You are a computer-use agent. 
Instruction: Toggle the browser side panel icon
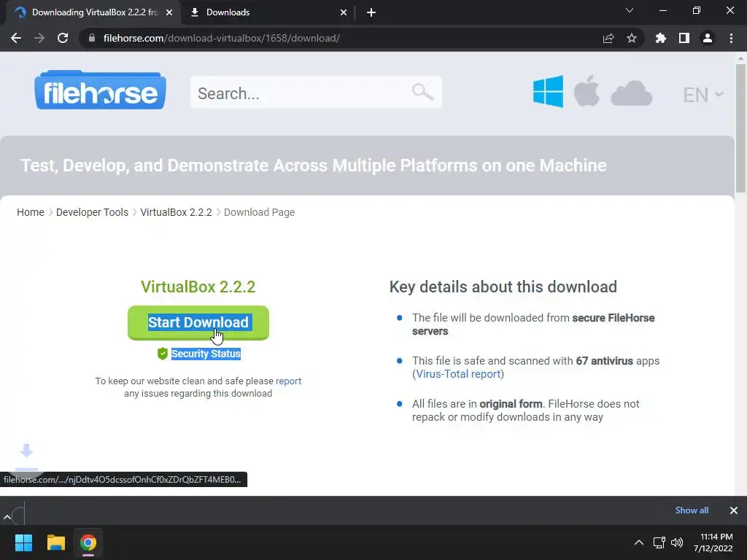tap(684, 38)
